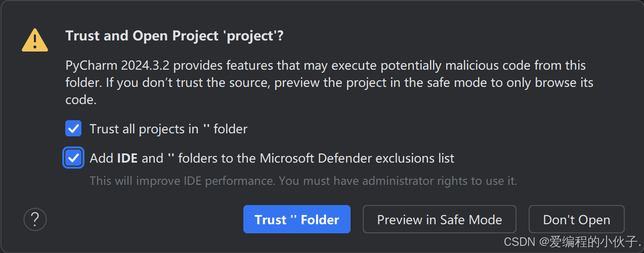Uncheck the Trust all projects checkbox
644x253 pixels.
point(73,128)
